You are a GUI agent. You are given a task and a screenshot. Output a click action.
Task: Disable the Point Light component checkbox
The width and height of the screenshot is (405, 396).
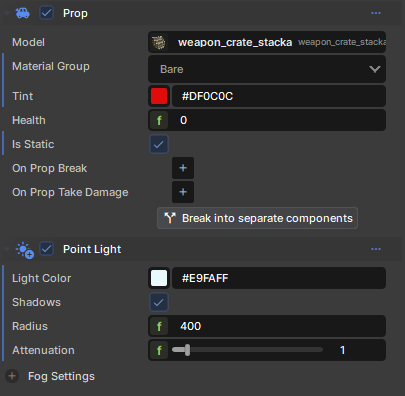click(46, 249)
